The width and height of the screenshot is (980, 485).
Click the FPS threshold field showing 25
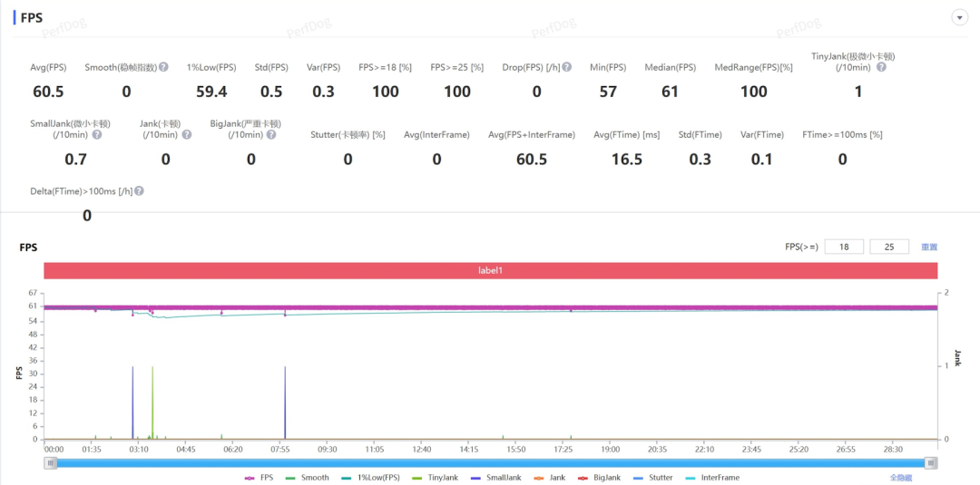tap(889, 247)
